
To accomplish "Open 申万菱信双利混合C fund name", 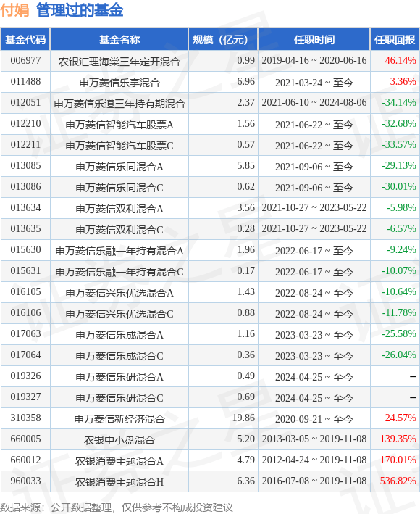I will [119, 230].
